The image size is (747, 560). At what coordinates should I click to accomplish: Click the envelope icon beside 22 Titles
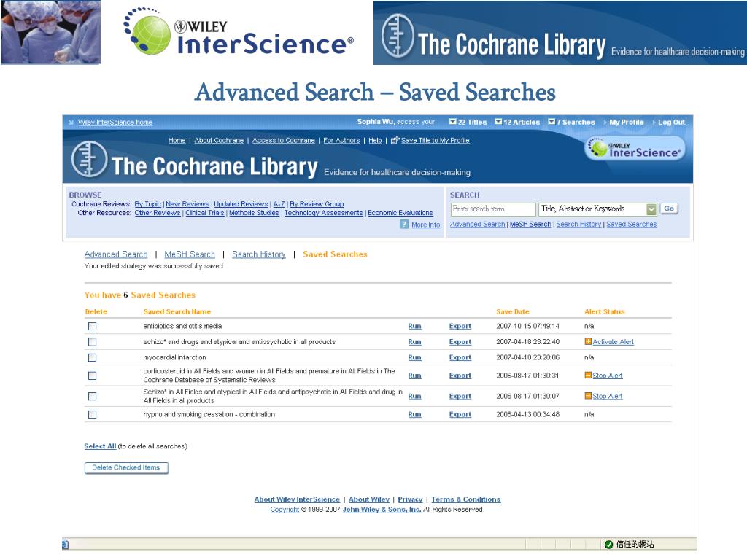(452, 122)
